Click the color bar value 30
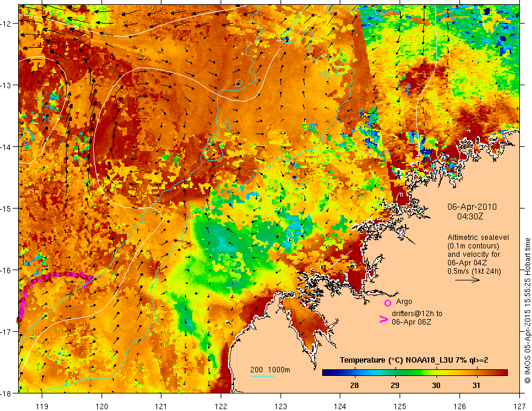The height and width of the screenshot is (411, 532). (x=436, y=386)
